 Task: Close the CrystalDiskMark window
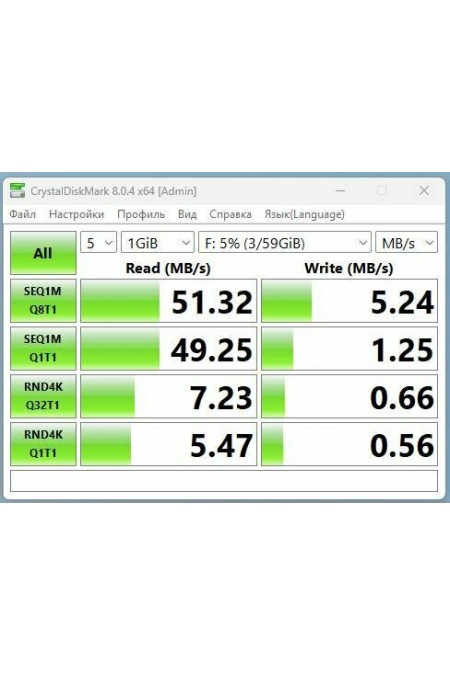click(x=424, y=190)
